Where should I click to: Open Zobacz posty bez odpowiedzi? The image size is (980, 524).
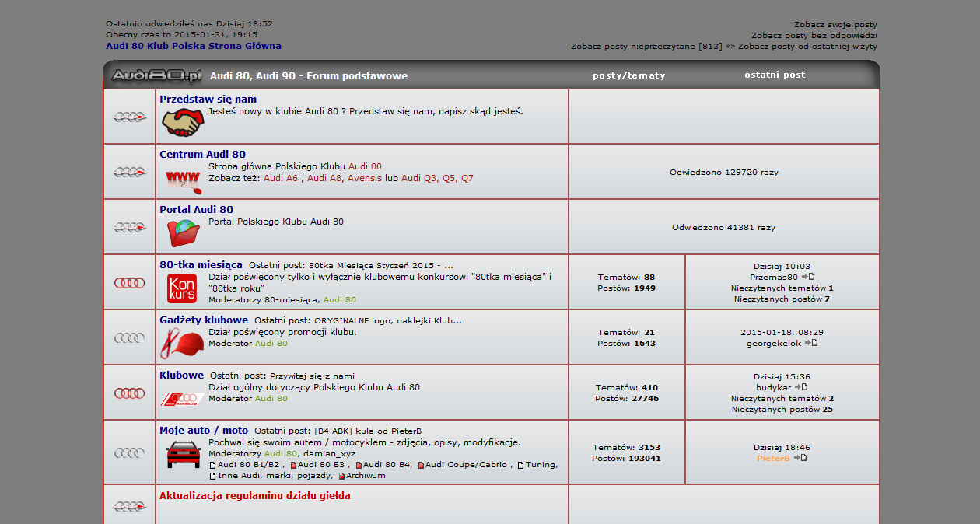pyautogui.click(x=814, y=36)
